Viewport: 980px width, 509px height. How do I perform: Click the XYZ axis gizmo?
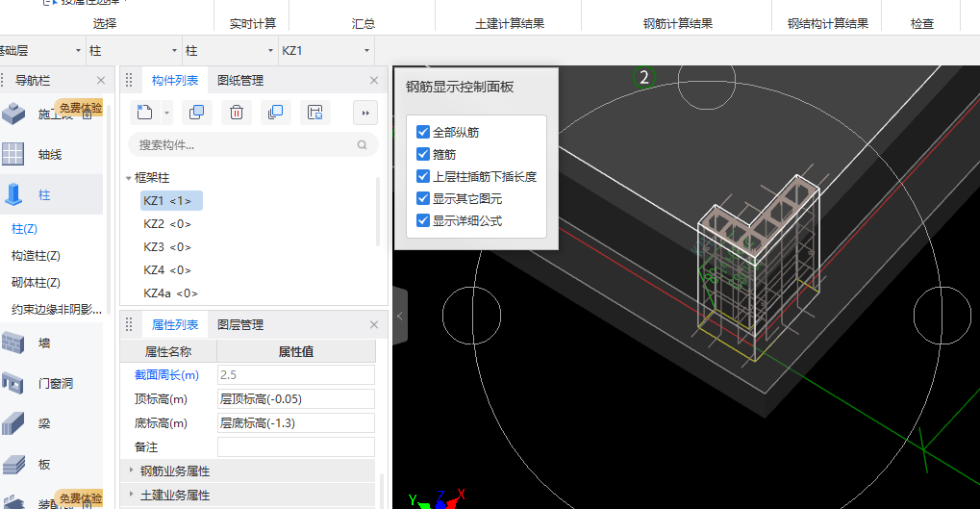(438, 499)
